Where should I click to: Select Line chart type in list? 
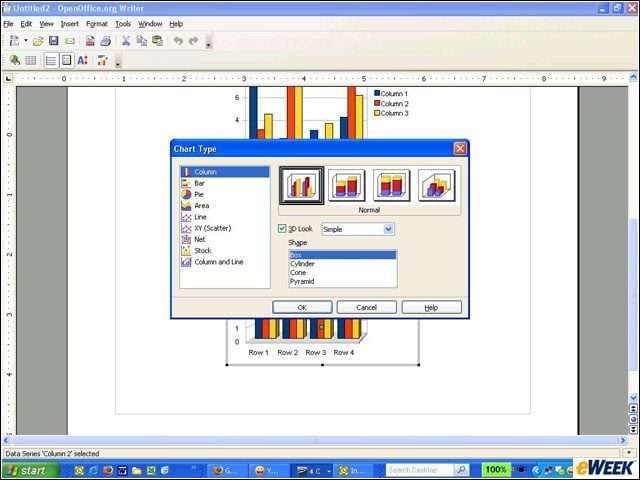click(225, 217)
